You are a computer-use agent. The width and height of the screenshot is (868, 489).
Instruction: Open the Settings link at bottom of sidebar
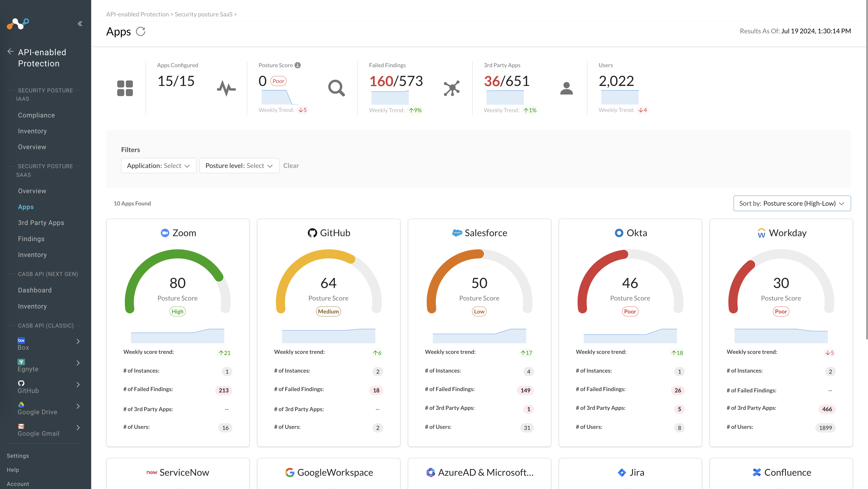tap(17, 455)
